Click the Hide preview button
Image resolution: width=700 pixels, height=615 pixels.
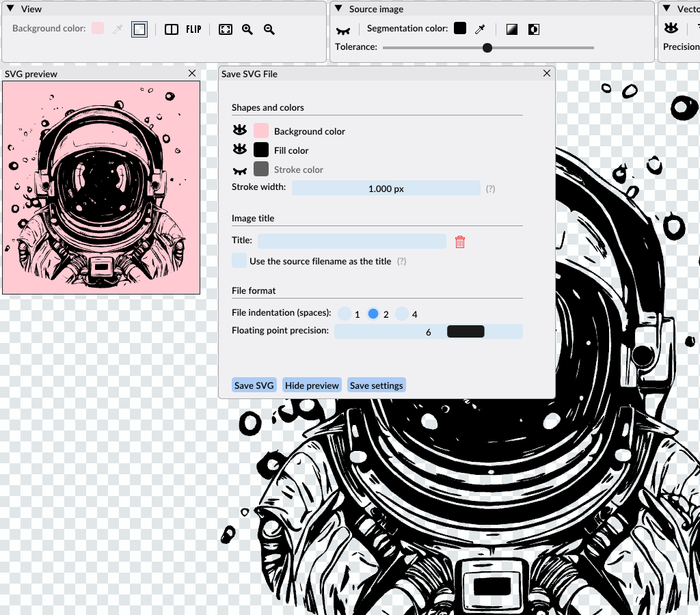[x=312, y=385]
